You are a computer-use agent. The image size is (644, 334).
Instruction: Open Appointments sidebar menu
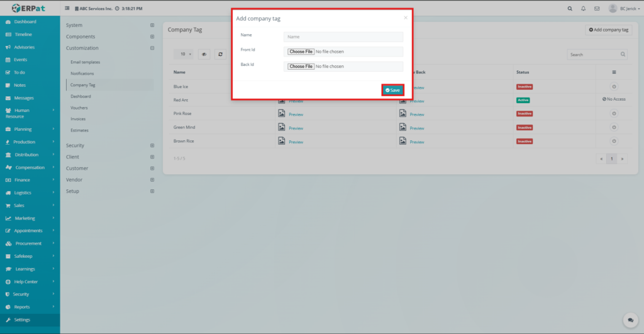pos(30,230)
